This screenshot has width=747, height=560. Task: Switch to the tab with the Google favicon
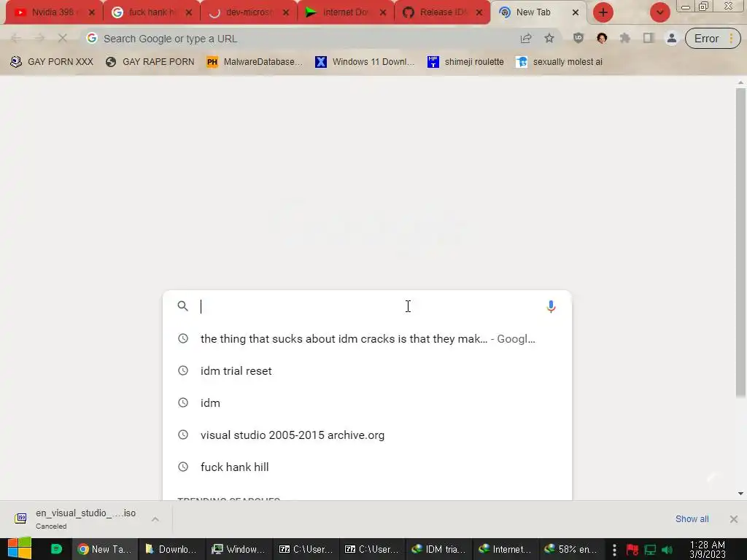click(x=150, y=12)
